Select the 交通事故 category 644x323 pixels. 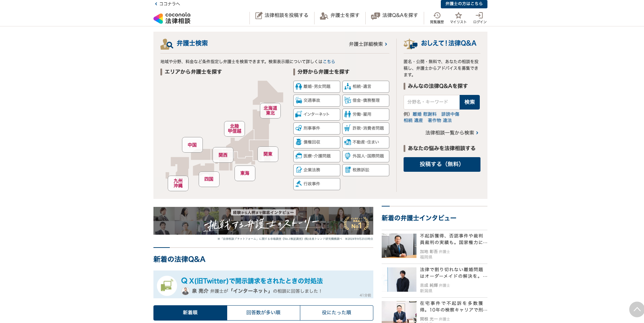(317, 100)
